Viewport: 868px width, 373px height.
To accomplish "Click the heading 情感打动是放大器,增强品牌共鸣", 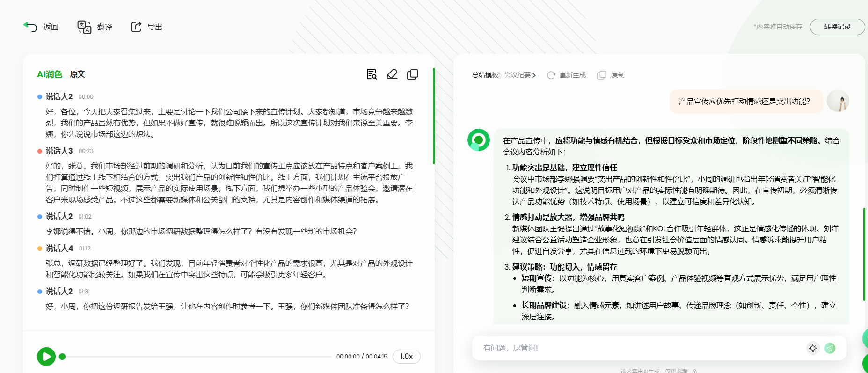I will pos(568,217).
